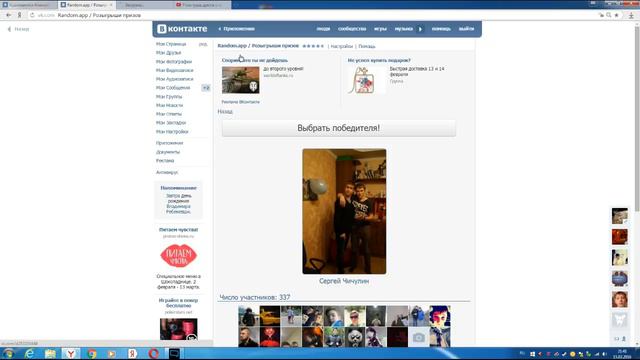The height and width of the screenshot is (360, 640).
Task: Open Сергей Чичулин winner profile link
Action: point(344,281)
